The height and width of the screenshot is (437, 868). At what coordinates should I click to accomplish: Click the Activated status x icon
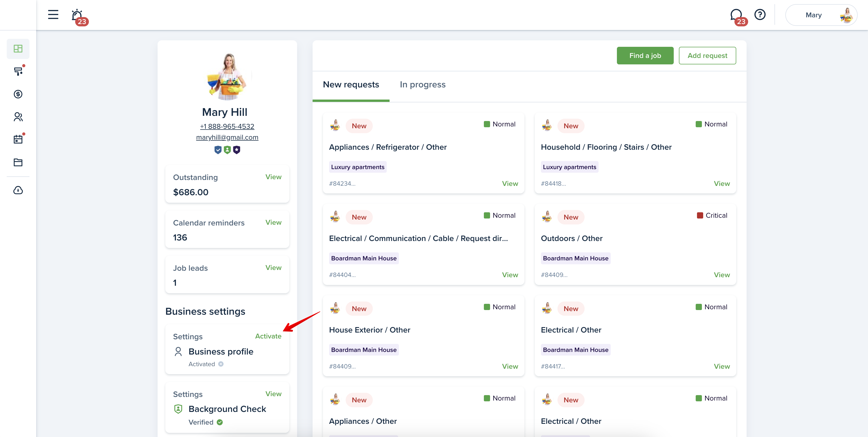[x=221, y=364]
